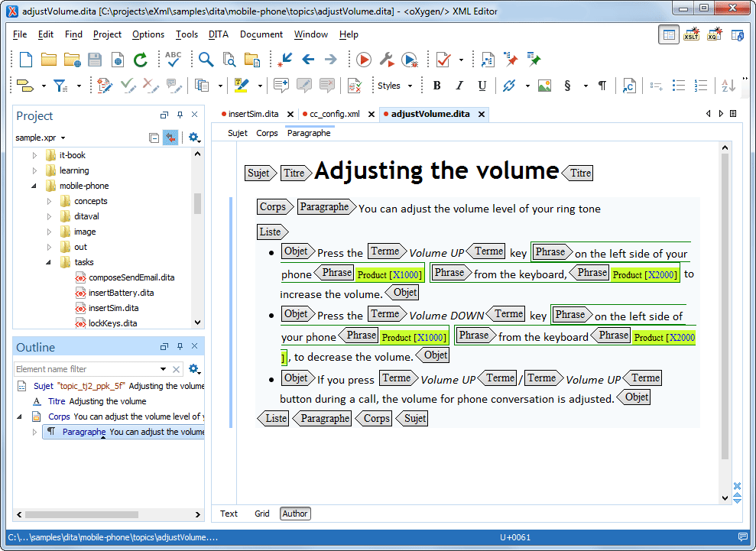
Task: Click the Outline horizontal scrollbar
Action: point(82,515)
